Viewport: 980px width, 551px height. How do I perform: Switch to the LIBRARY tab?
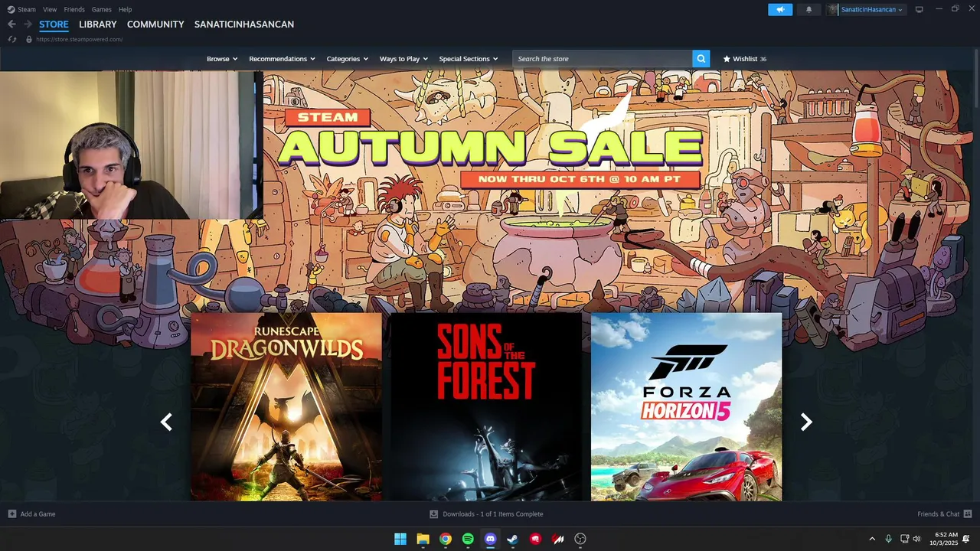click(98, 24)
